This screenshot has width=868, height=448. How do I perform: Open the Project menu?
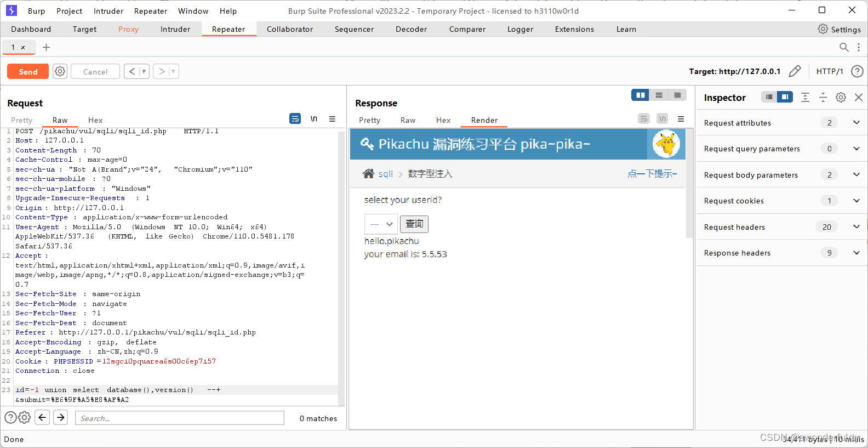pos(69,11)
